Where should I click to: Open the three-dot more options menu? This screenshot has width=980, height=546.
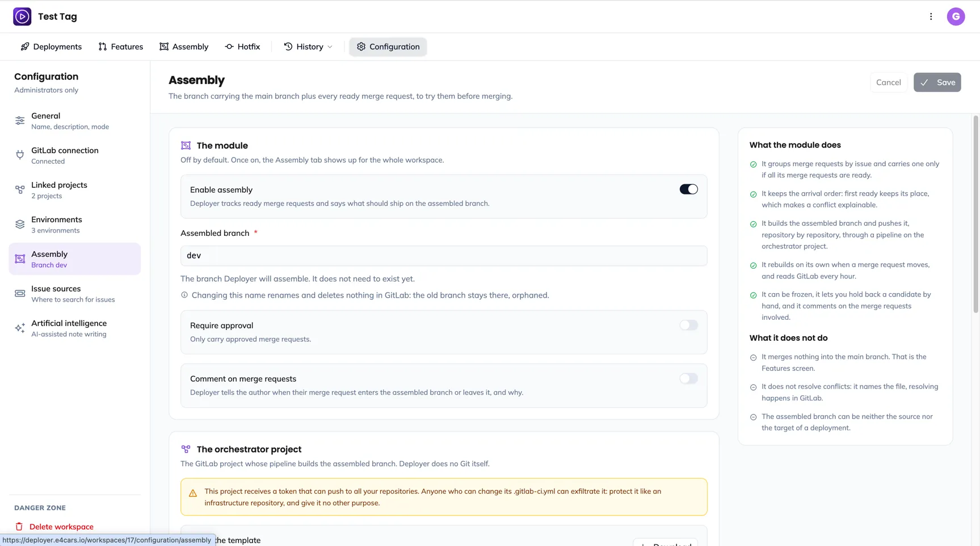coord(931,16)
